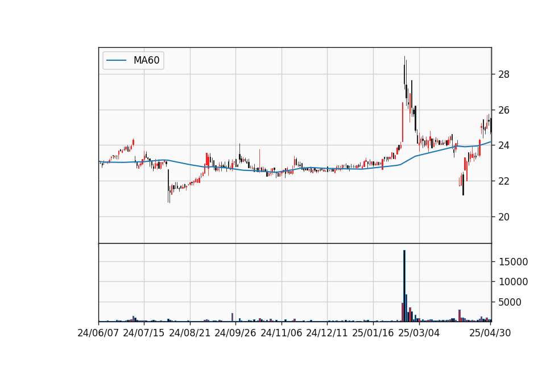This screenshot has width=546, height=392.
Task: Click the volume axis value 10000
Action: click(513, 282)
